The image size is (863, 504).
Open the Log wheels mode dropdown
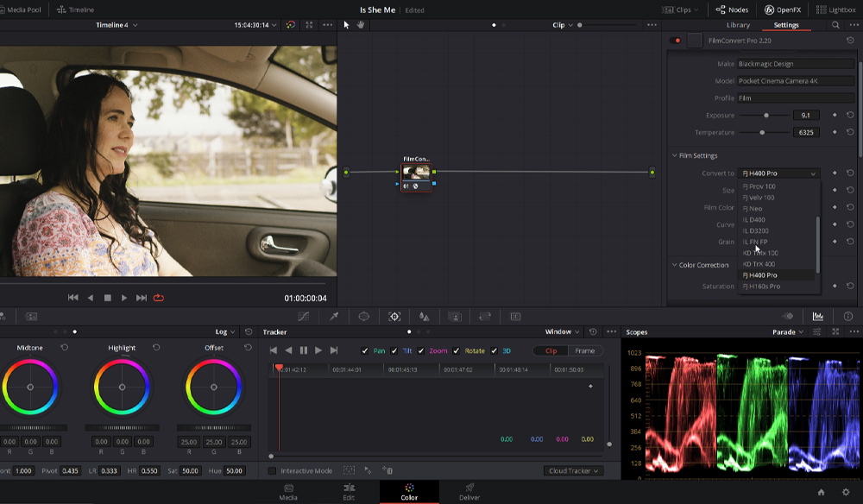225,331
